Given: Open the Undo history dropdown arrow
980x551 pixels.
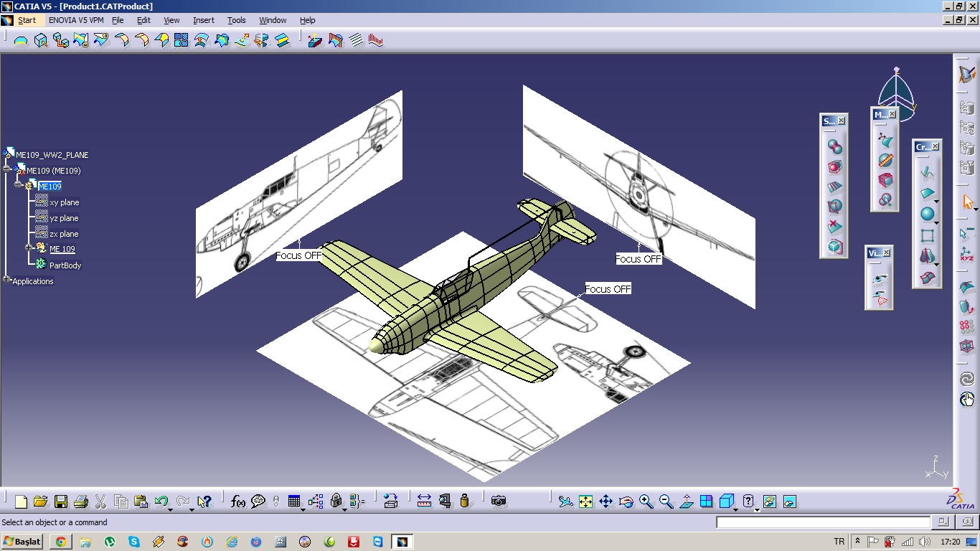Looking at the screenshot, I should (170, 509).
